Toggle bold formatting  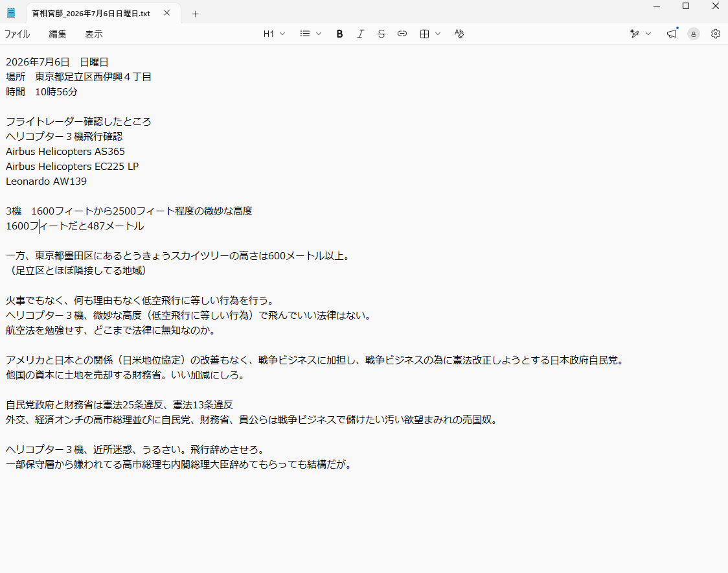(x=339, y=34)
